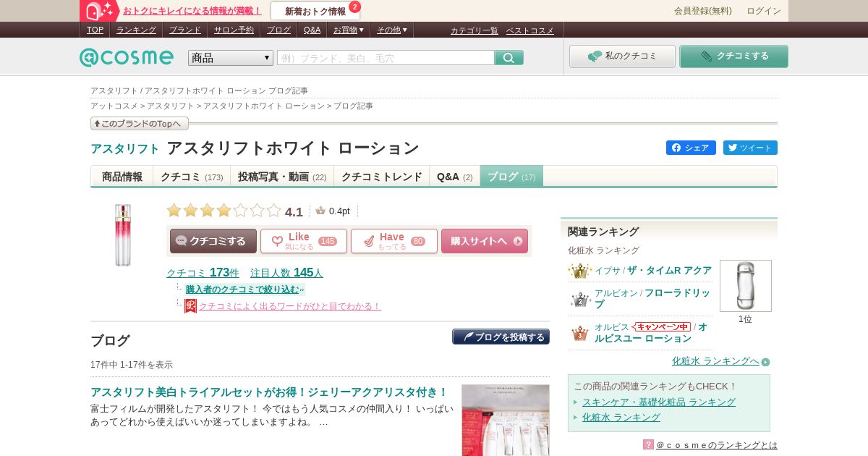Open the ブランド menu item
The width and height of the screenshot is (868, 456).
click(x=185, y=30)
